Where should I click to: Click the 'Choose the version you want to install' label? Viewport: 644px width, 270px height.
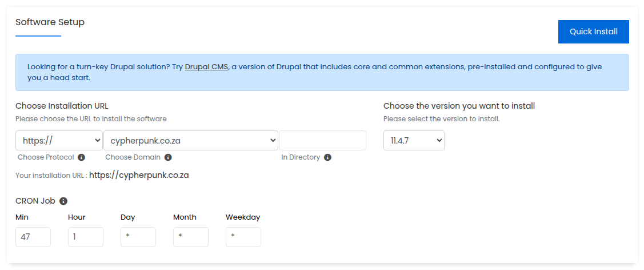(x=459, y=106)
